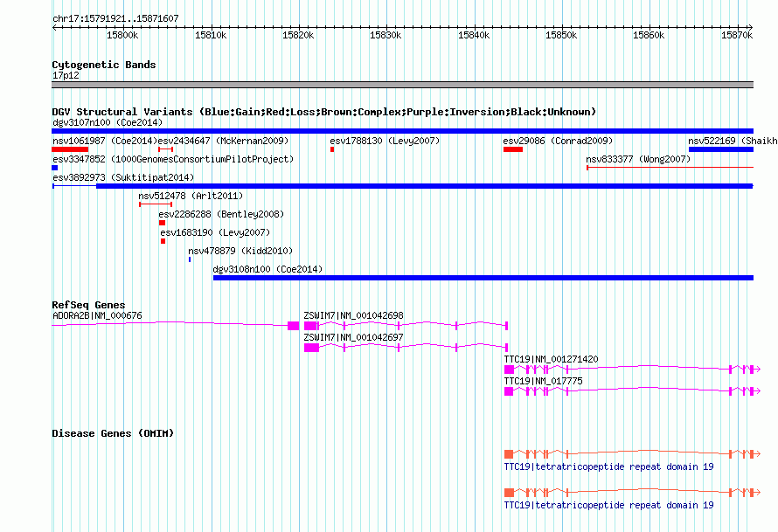The height and width of the screenshot is (532, 778).
Task: Select the tiny blue nsv478879 marker
Action: pos(190,259)
